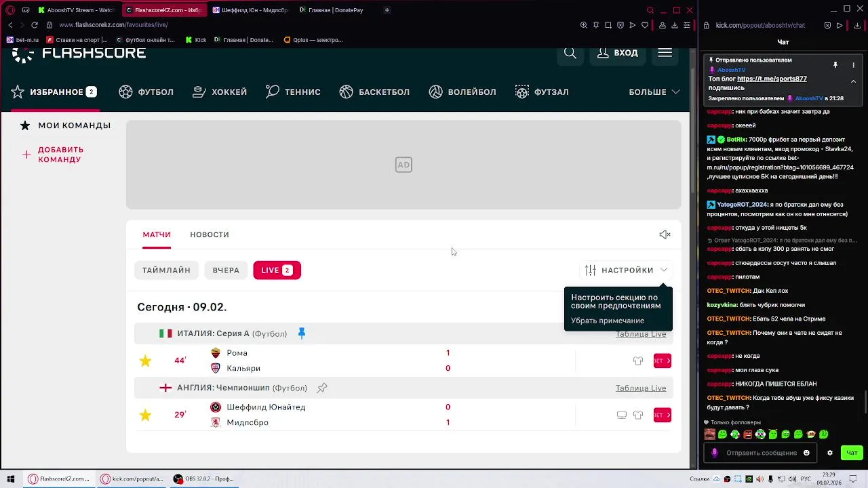Reload the Flashscore page
Image resolution: width=868 pixels, height=488 pixels.
tap(35, 25)
